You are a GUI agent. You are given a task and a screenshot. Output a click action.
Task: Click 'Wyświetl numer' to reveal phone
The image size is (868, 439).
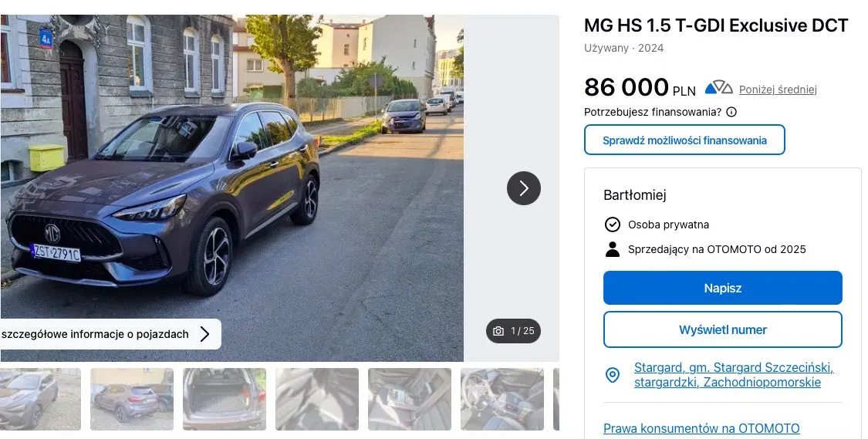tap(722, 329)
